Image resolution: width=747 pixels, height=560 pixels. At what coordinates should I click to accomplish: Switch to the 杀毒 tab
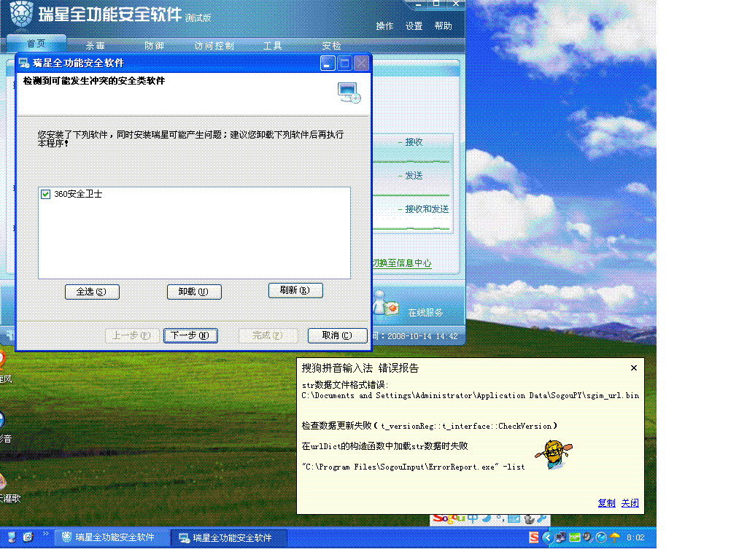coord(96,46)
